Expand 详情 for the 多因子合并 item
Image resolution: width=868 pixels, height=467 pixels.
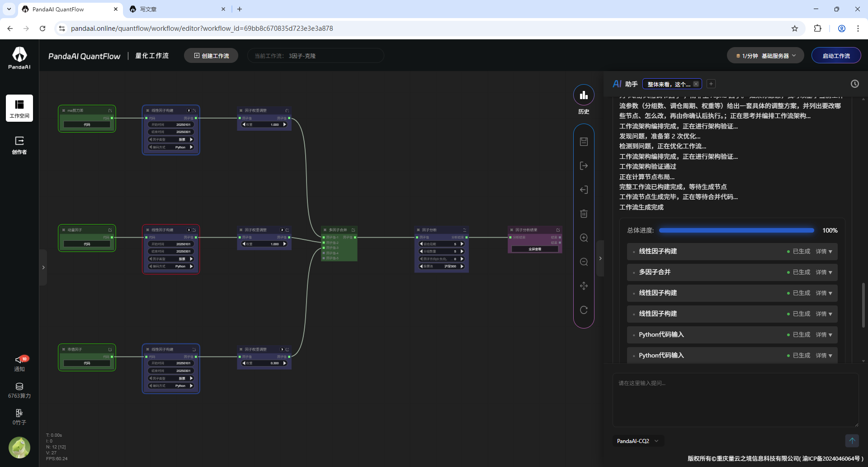pos(824,272)
